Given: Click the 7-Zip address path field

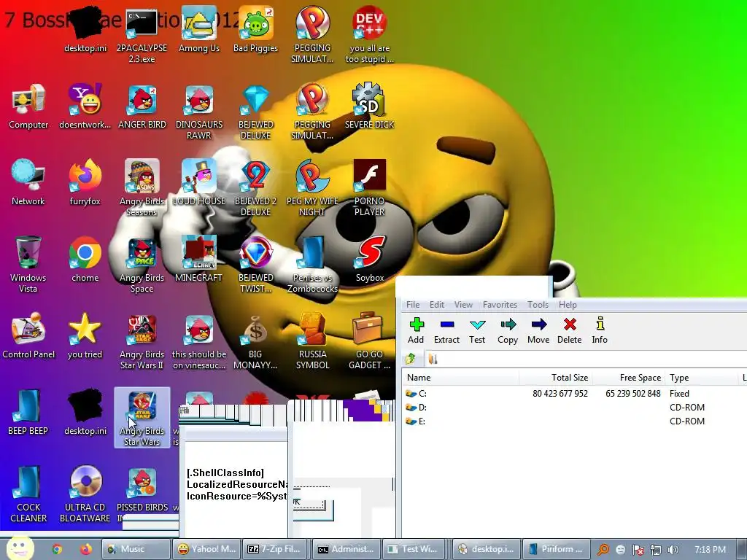Looking at the screenshot, I should point(585,359).
